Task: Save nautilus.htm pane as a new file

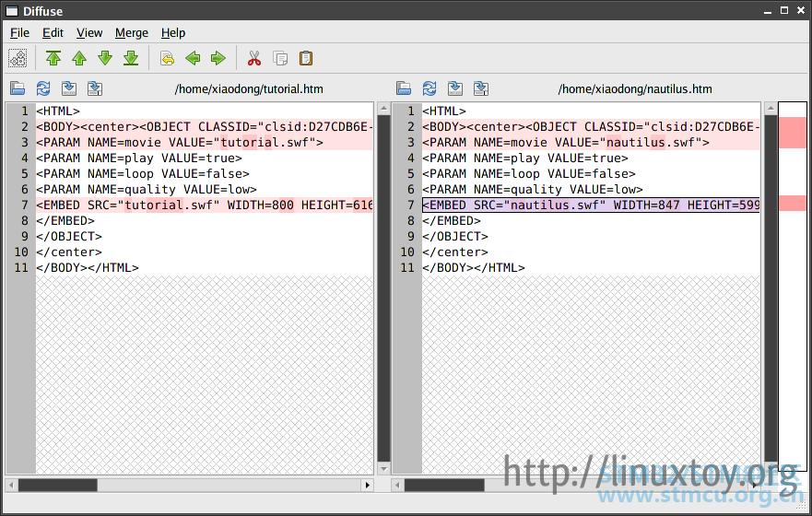Action: coord(481,88)
